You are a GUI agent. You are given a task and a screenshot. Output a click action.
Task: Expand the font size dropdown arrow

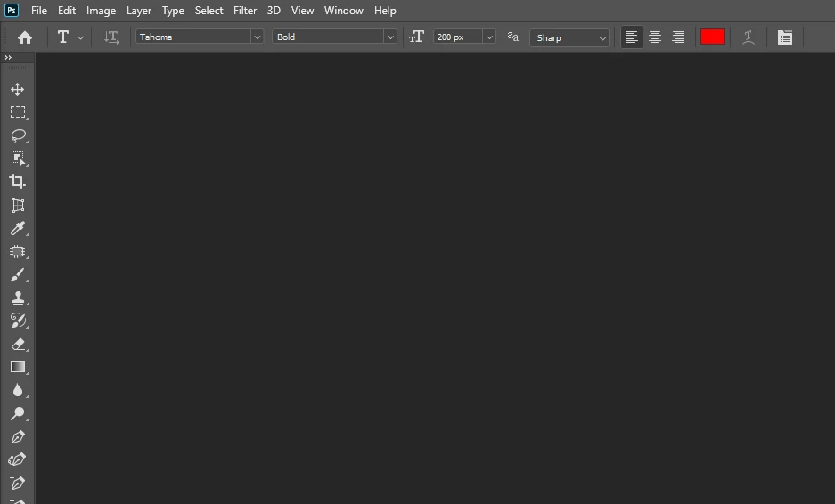point(489,37)
